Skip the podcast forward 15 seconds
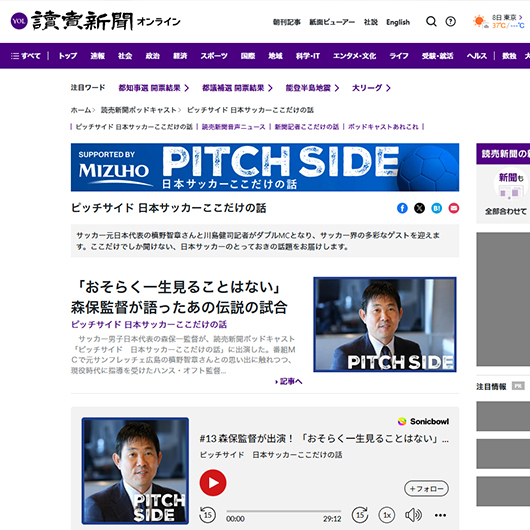The height and width of the screenshot is (530, 530). (360, 515)
